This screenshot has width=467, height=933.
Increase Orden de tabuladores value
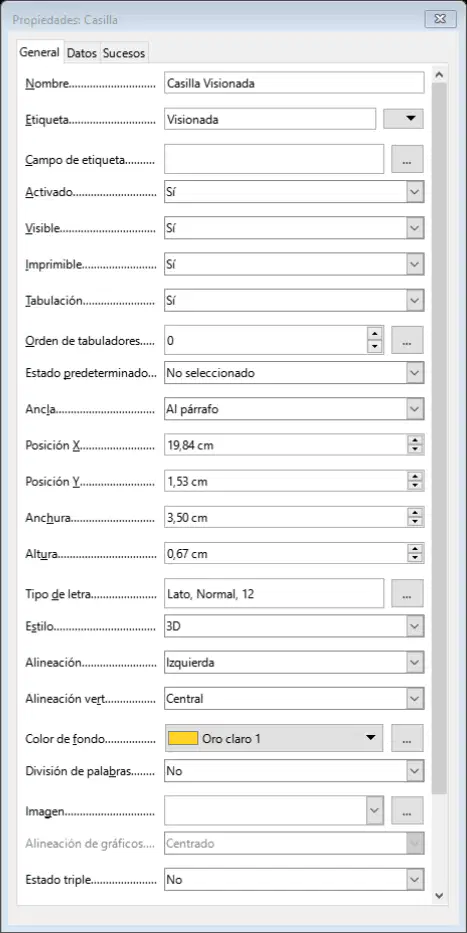(375, 335)
